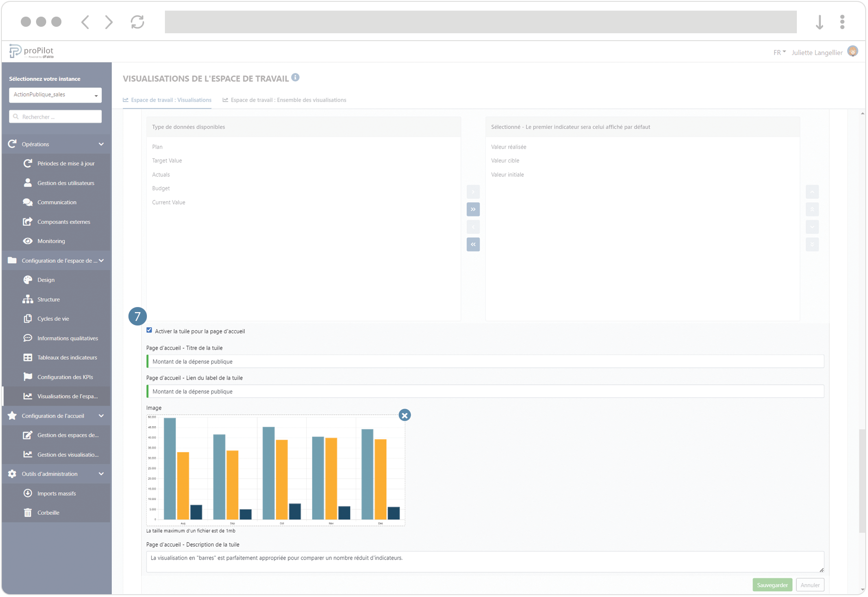
Task: Click the Périodes de mise à jour refresh icon
Action: [x=28, y=163]
